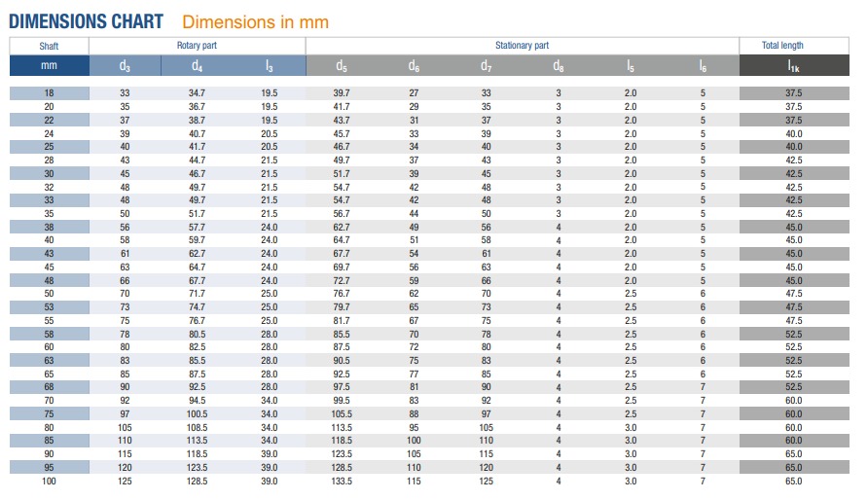
Task: Click d6 value 54 in shaft 43 row
Action: pos(414,254)
